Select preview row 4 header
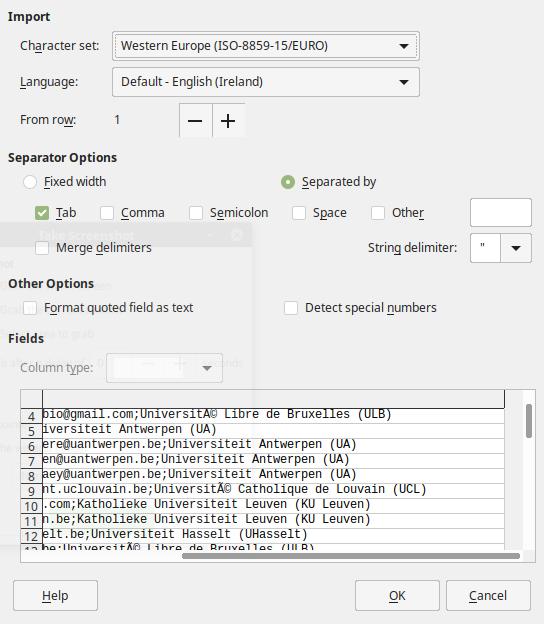The image size is (544, 624). pyautogui.click(x=31, y=416)
